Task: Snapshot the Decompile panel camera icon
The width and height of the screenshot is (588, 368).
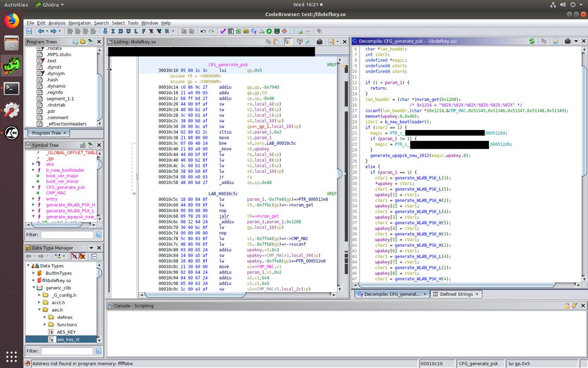Action: click(x=567, y=42)
